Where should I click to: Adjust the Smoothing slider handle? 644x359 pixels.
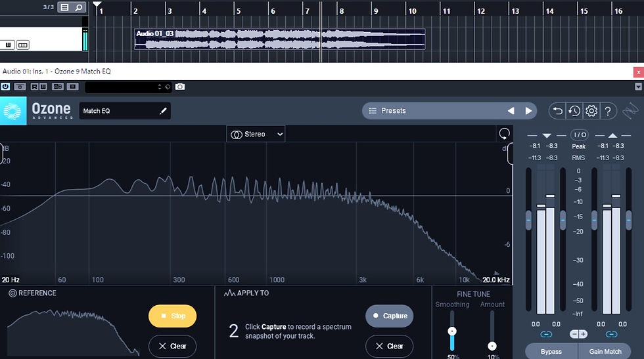(x=452, y=331)
